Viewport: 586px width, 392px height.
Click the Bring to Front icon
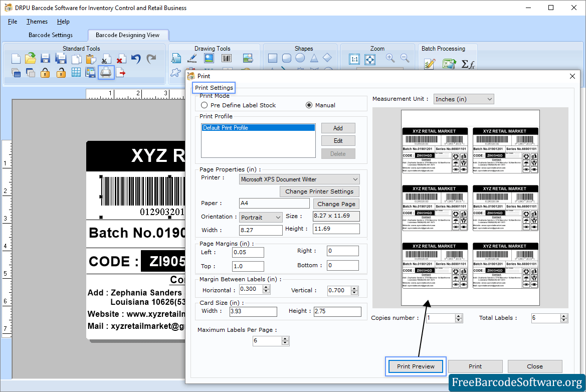pos(16,73)
